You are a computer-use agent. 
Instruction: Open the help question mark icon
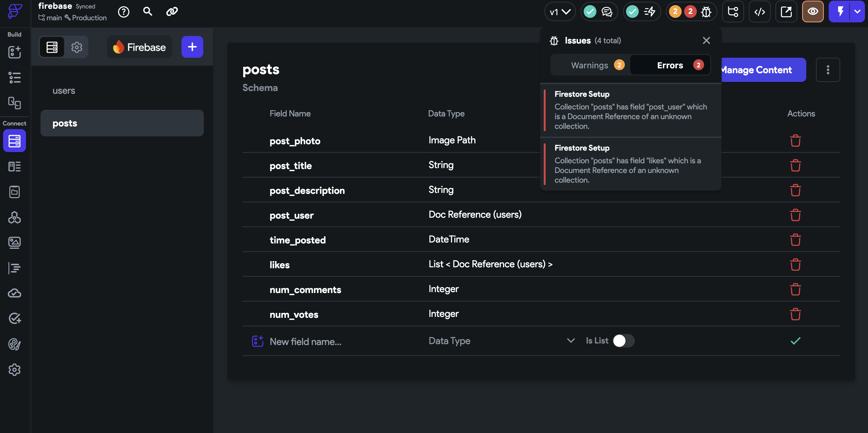point(123,12)
